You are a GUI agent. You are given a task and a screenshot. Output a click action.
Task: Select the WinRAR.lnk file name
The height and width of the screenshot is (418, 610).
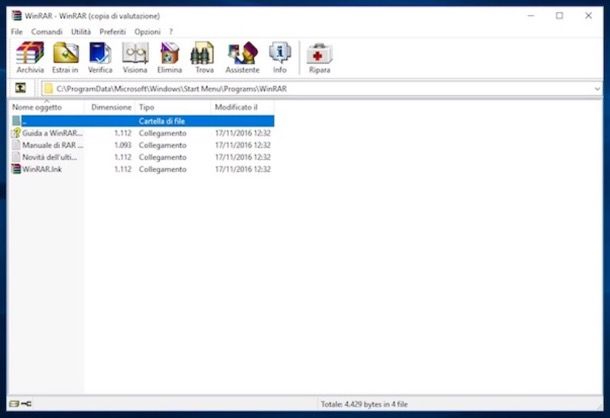42,169
